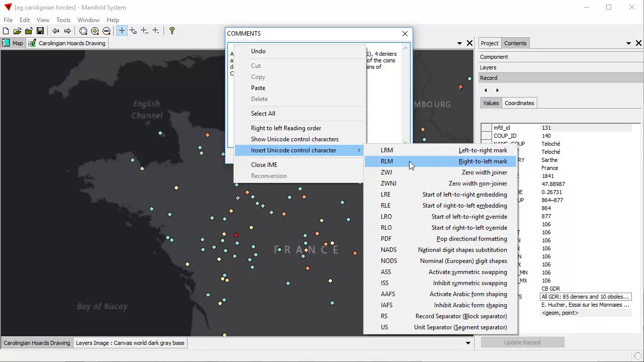Screen dimensions: 644x362
Task: Click the Zoom to Fit icon
Action: [x=84, y=31]
